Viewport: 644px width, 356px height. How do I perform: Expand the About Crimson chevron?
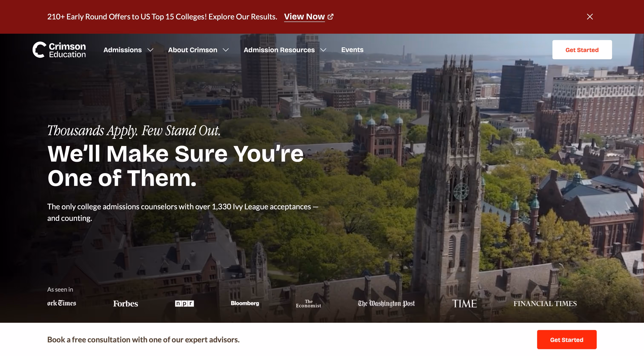point(226,50)
